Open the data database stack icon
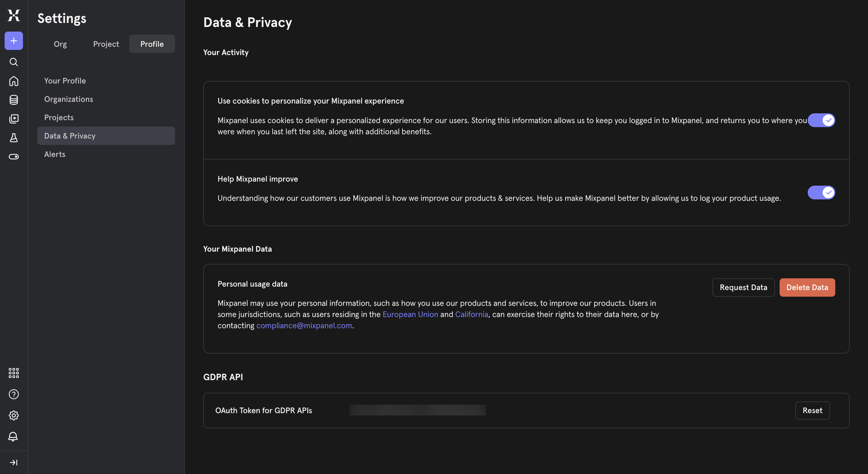 14,100
